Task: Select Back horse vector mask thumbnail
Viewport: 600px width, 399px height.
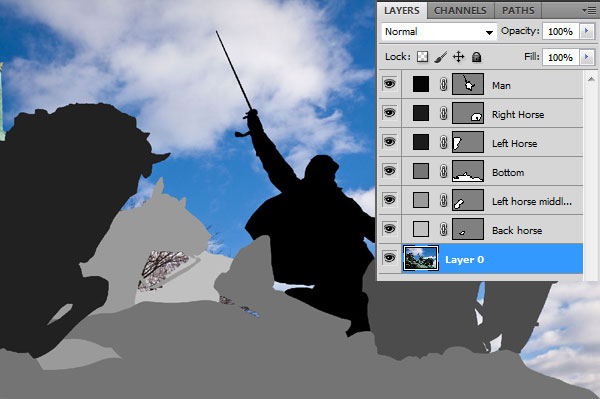Action: click(x=468, y=229)
